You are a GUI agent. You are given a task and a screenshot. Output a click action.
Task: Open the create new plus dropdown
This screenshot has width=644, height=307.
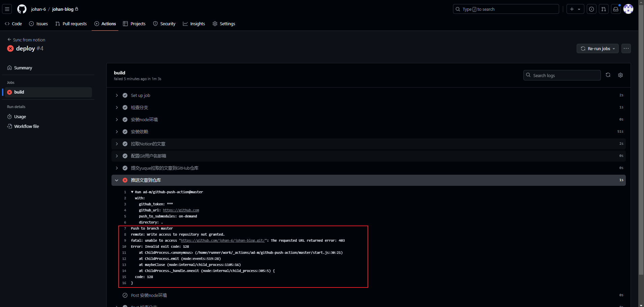click(x=575, y=9)
